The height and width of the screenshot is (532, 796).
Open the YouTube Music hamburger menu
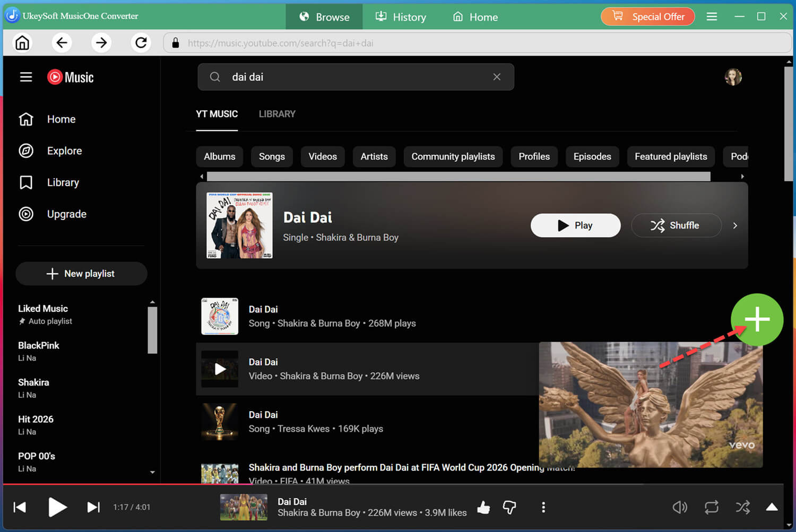26,77
